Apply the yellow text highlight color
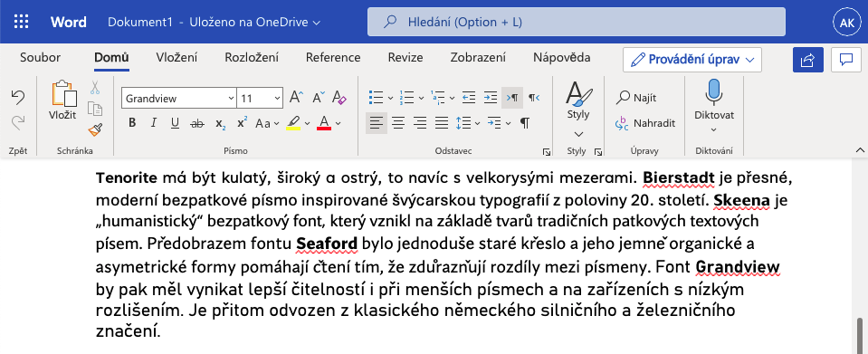The height and width of the screenshot is (354, 868). (293, 123)
